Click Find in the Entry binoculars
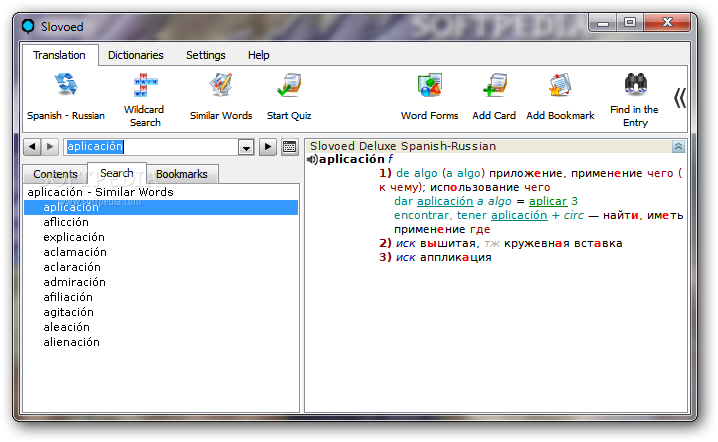The image size is (718, 442). point(635,99)
